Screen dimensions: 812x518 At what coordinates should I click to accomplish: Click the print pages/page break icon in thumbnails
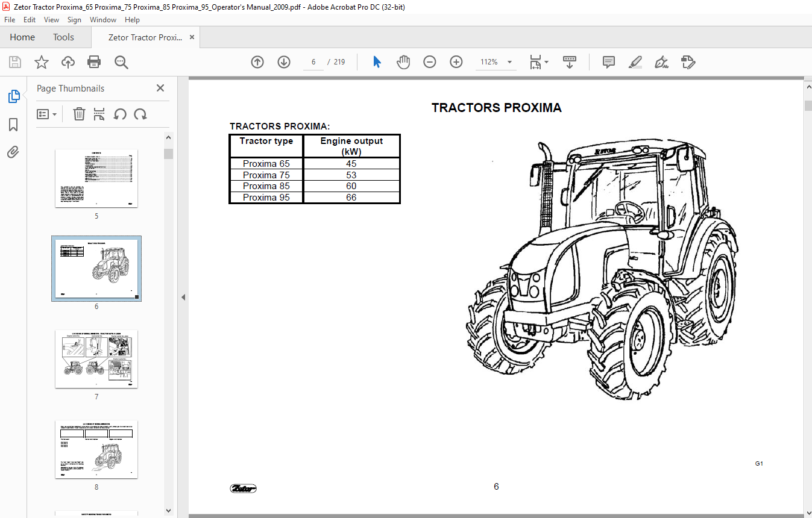pos(99,114)
